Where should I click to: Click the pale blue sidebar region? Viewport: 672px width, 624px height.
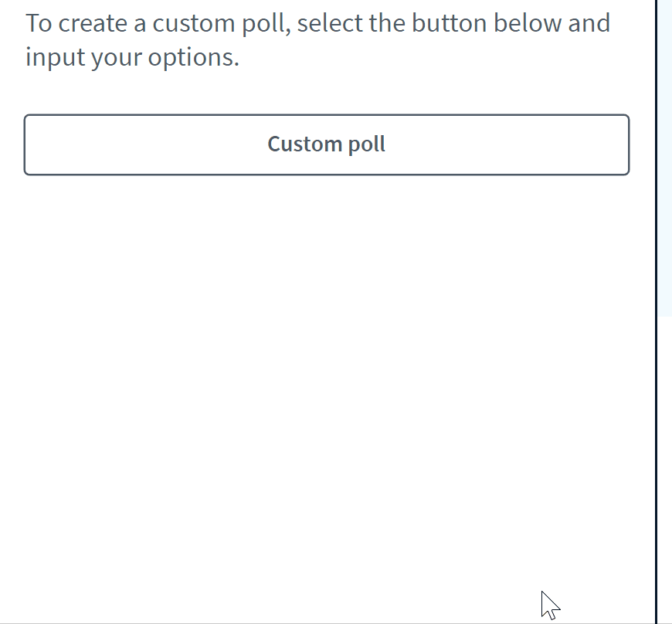pos(664,154)
